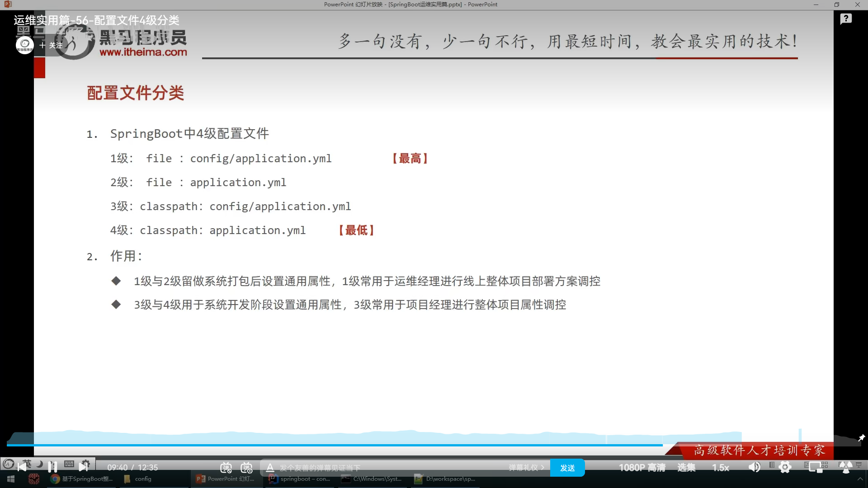Enable picture-in-picture mode
The width and height of the screenshot is (868, 488).
(816, 467)
